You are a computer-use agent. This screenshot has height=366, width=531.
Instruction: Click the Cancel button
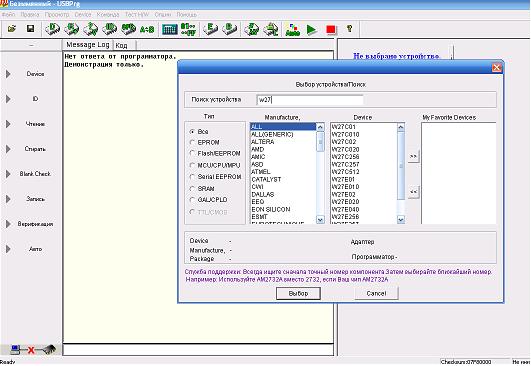[376, 293]
